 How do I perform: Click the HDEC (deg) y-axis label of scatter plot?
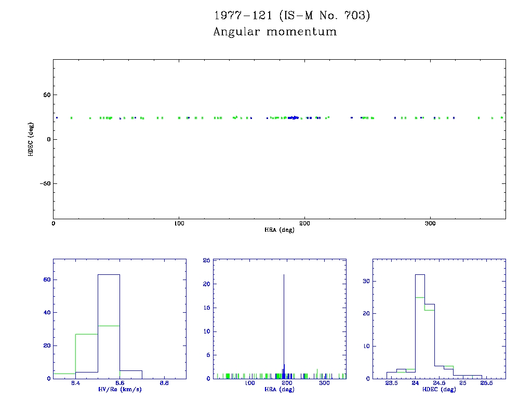pyautogui.click(x=31, y=139)
